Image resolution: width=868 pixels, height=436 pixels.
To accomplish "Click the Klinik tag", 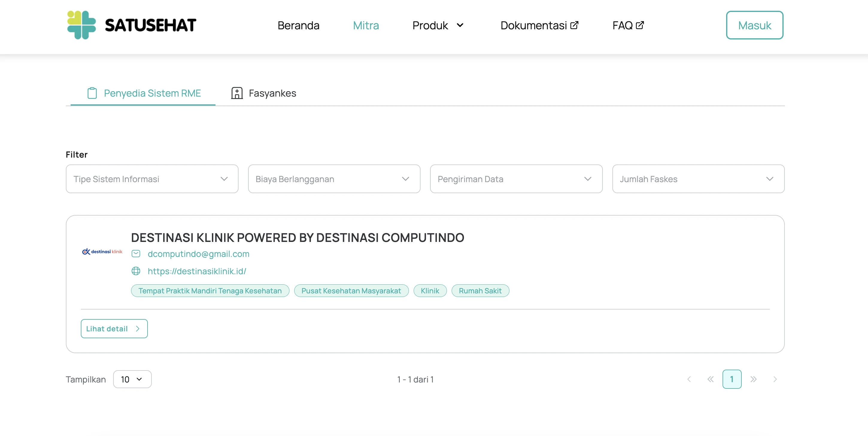I will (430, 291).
